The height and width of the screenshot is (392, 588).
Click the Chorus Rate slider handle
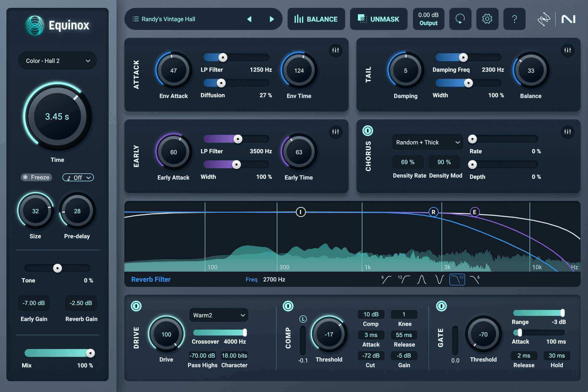(472, 139)
